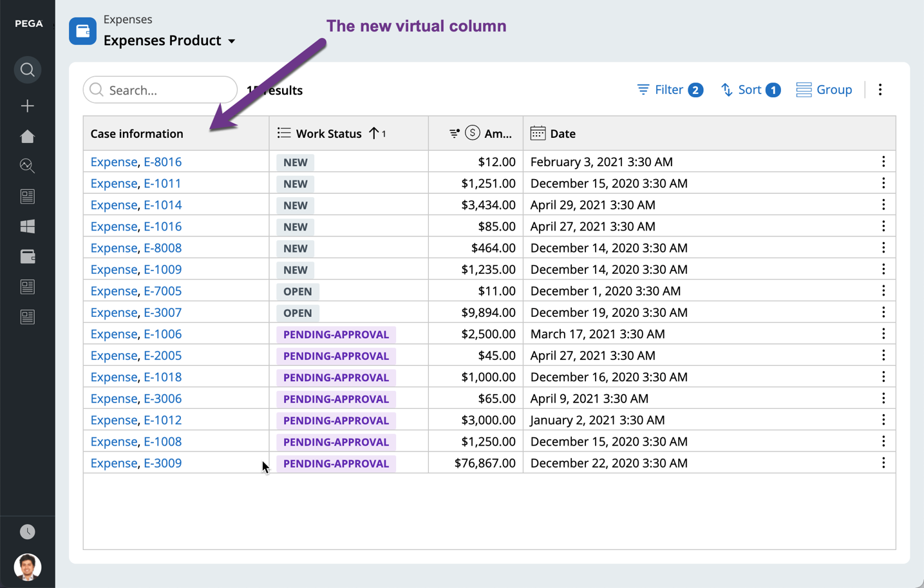Open case link Expense, E-1008
The image size is (924, 588).
coord(136,442)
